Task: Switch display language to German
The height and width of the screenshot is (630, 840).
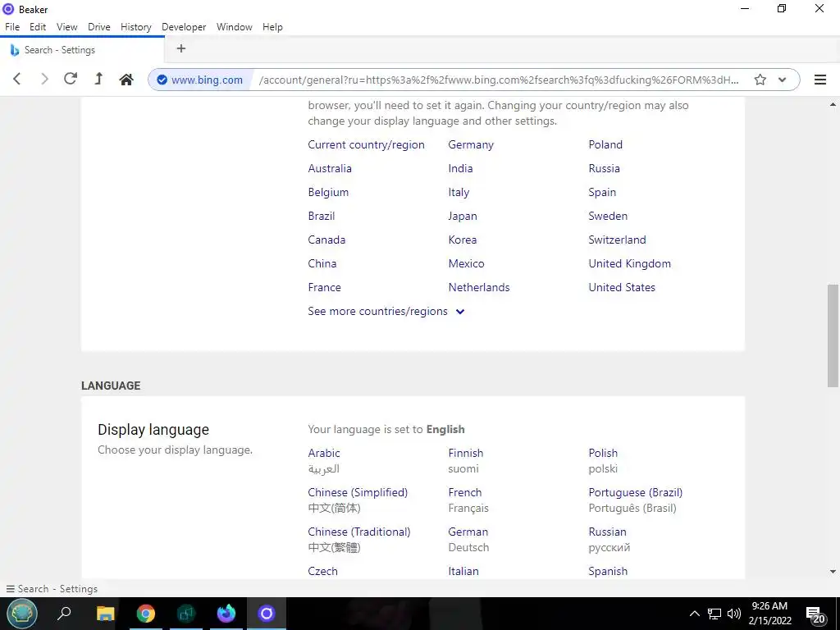Action: [468, 532]
